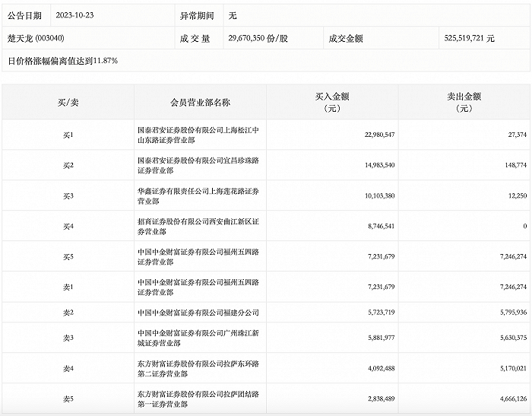
Task: Click the 卖5 sell amount 4,666,126
Action: click(x=513, y=399)
